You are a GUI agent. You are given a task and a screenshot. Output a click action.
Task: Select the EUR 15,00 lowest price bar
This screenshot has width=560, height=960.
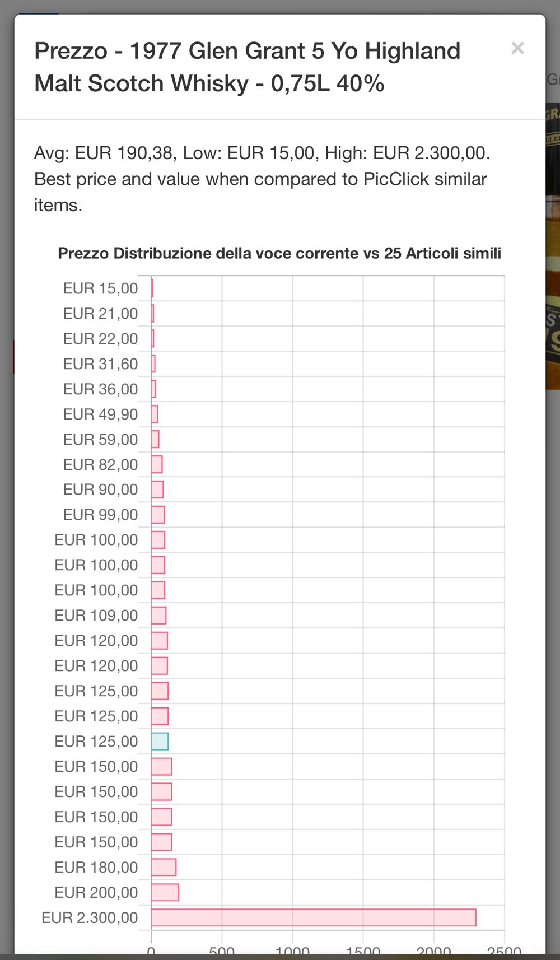click(x=152, y=288)
